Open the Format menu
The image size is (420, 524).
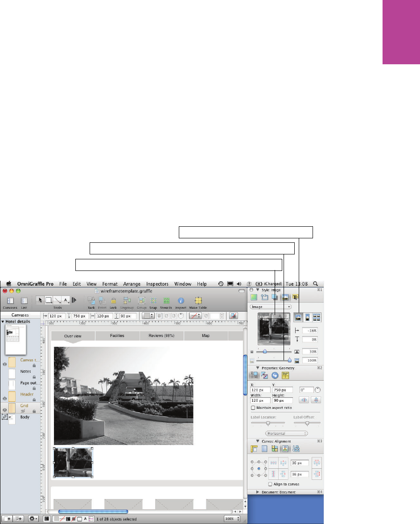pyautogui.click(x=110, y=284)
